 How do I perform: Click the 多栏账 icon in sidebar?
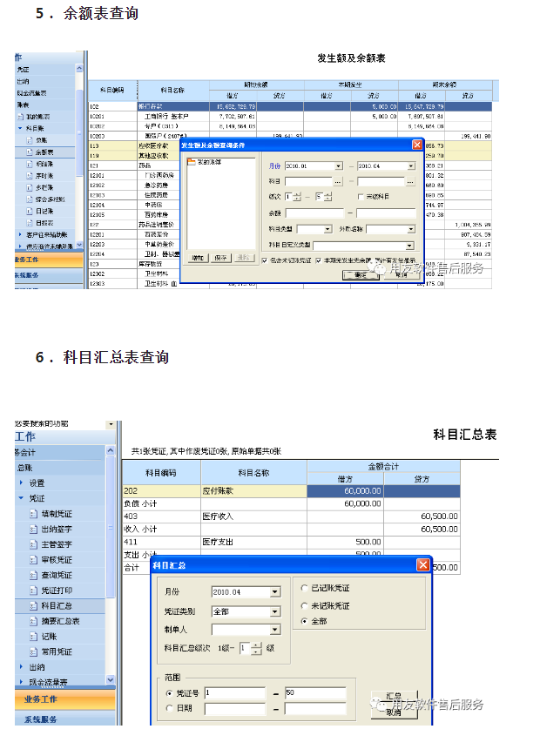click(x=30, y=187)
